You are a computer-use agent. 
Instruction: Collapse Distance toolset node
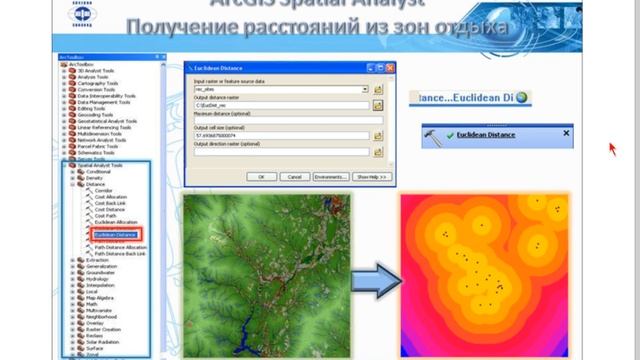tap(73, 184)
